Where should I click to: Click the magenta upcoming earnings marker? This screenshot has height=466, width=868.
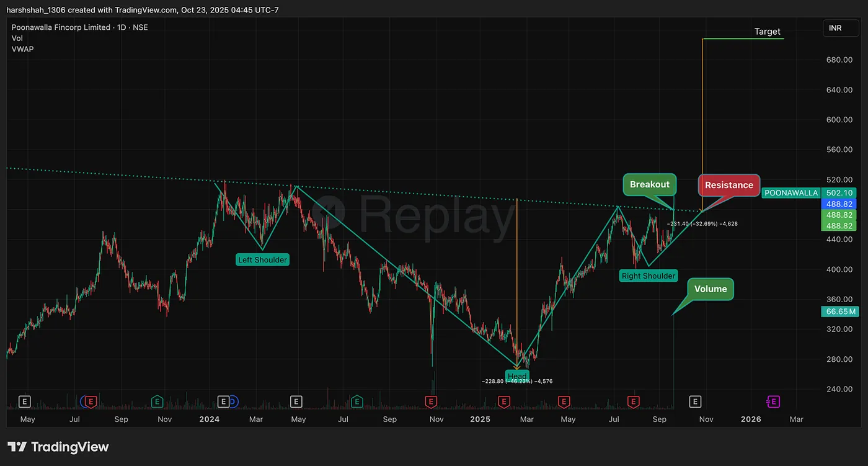pyautogui.click(x=774, y=401)
